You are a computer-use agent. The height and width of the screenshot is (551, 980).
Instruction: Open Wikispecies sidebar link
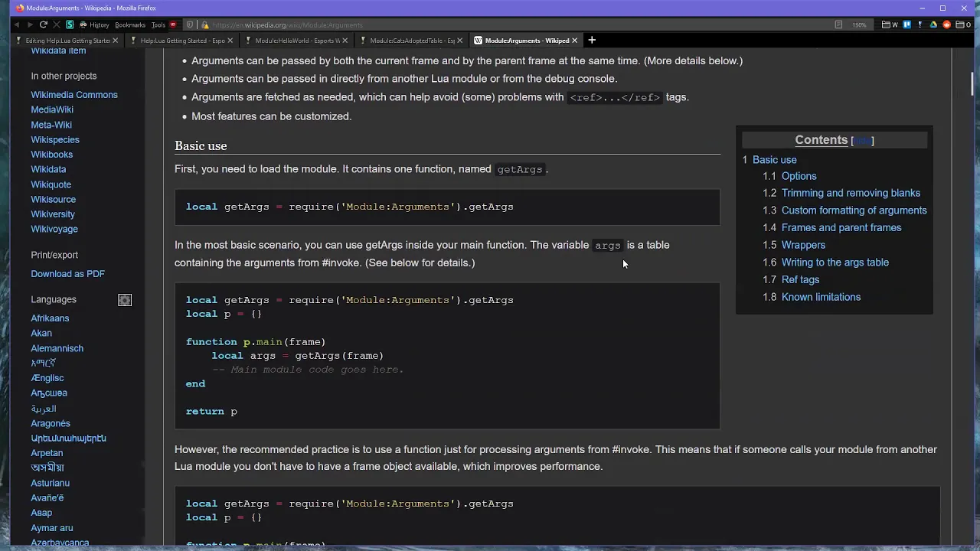tap(55, 140)
